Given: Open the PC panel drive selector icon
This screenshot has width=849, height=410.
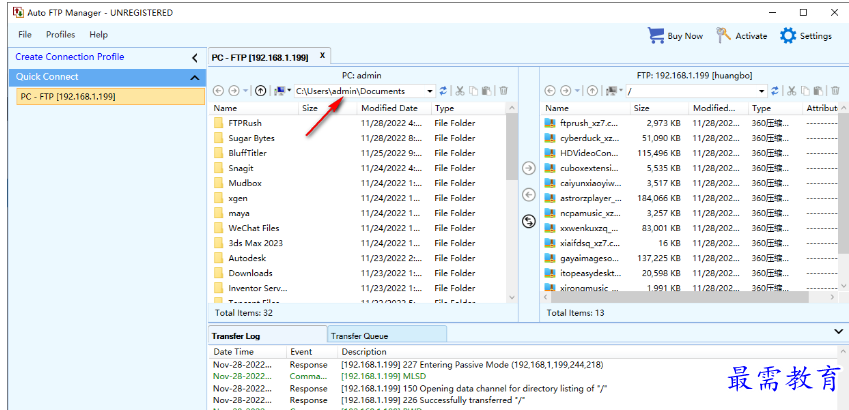Looking at the screenshot, I should [x=280, y=91].
